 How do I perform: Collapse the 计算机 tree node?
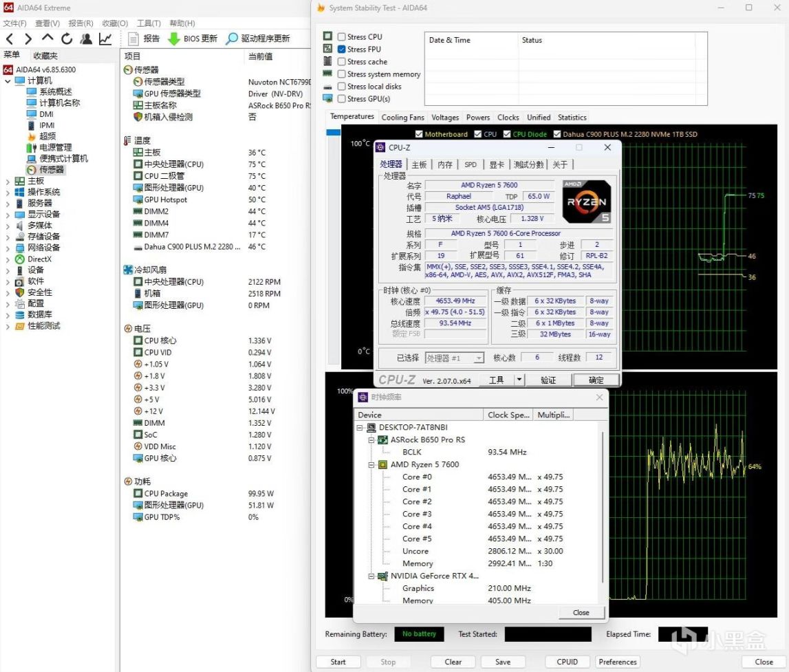(8, 81)
